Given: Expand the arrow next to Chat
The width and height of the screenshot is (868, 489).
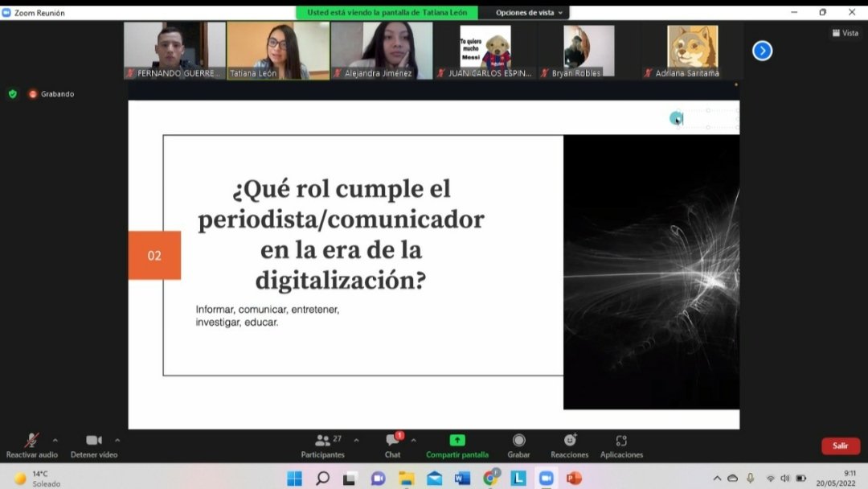Looking at the screenshot, I should click(x=414, y=441).
